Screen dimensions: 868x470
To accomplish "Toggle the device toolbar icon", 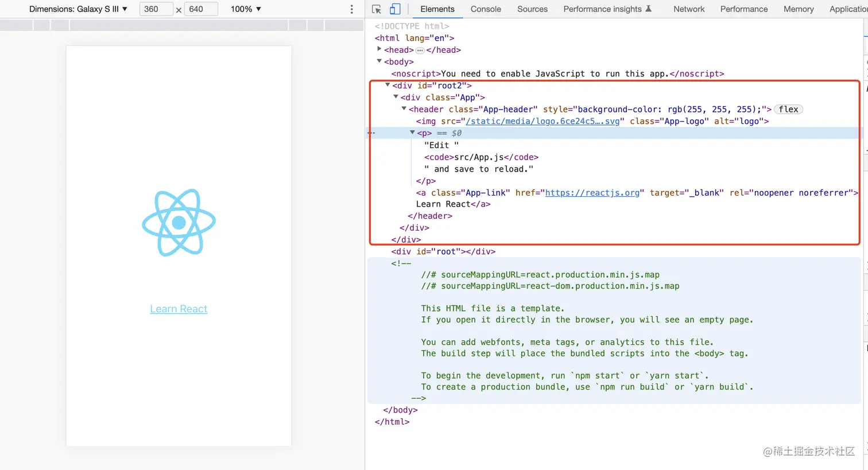I will tap(395, 9).
